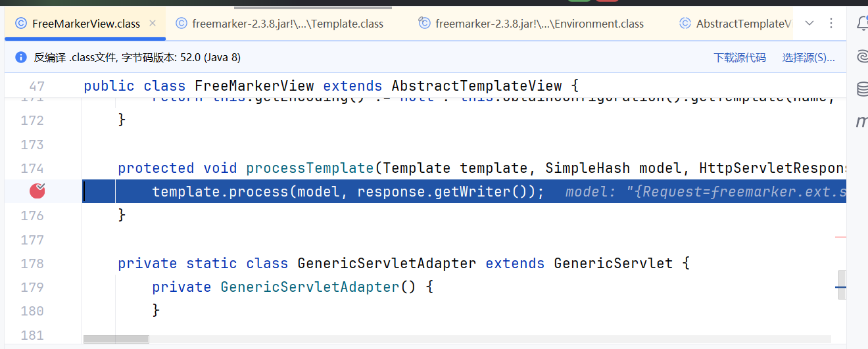Click the 下载源代码 link
This screenshot has width=868, height=349.
point(740,58)
